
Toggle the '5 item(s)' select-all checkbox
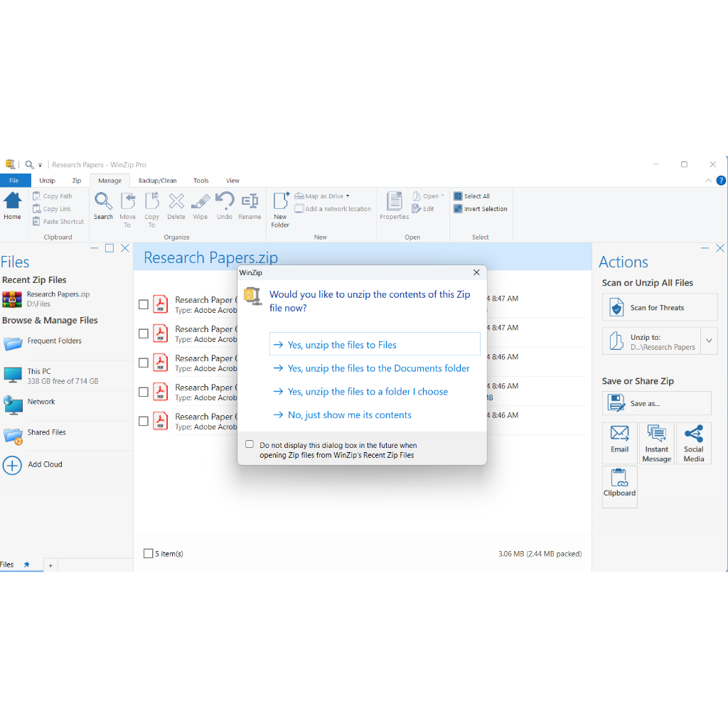click(149, 554)
